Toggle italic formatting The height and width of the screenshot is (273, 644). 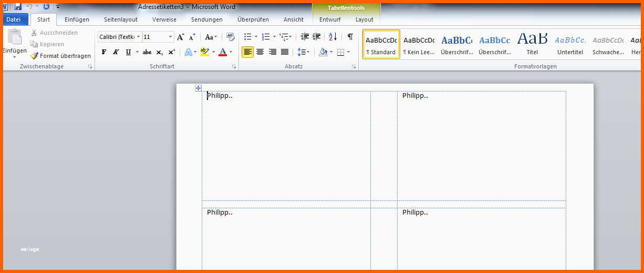116,52
